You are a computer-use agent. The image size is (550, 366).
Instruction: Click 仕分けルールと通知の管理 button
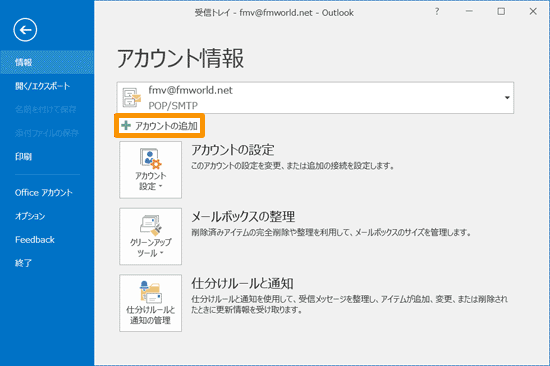tap(150, 303)
